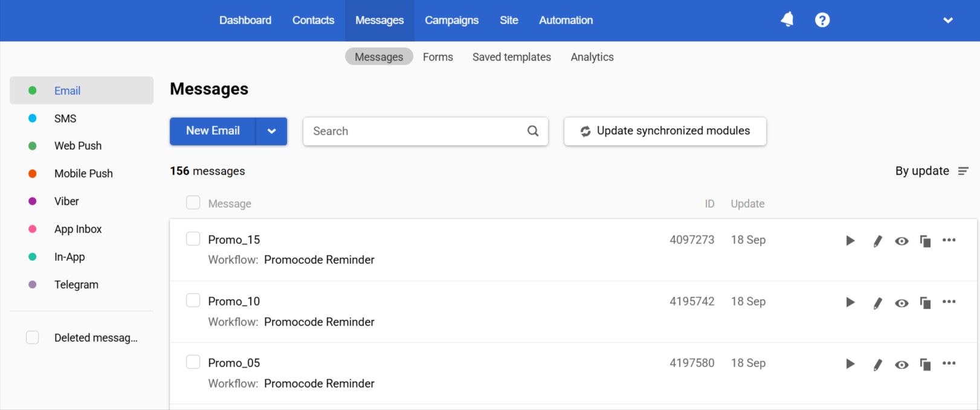Viewport: 980px width, 410px height.
Task: Click Update synchronized modules button
Action: [665, 131]
